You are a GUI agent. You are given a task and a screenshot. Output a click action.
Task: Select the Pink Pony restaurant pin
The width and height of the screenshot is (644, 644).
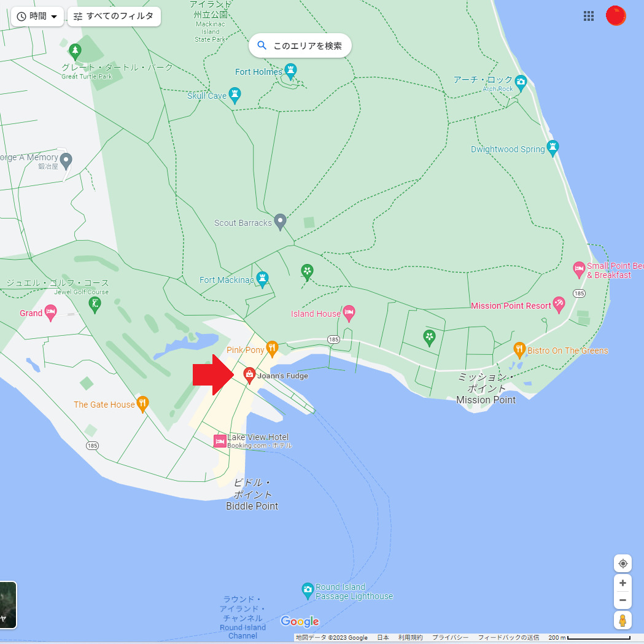pos(272,349)
